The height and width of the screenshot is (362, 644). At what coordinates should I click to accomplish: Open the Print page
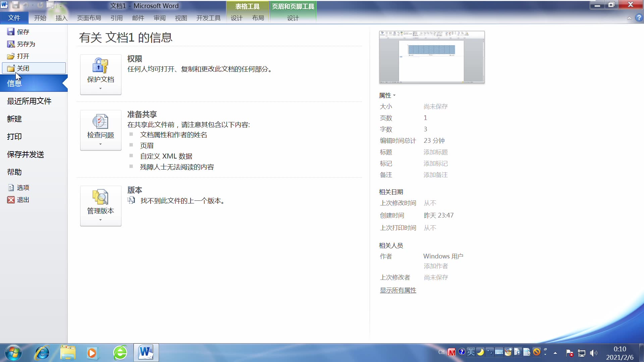[x=14, y=136]
